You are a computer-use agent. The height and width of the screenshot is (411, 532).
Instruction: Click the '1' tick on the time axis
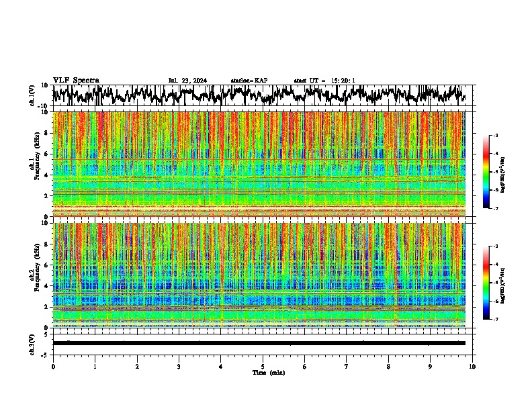click(95, 367)
